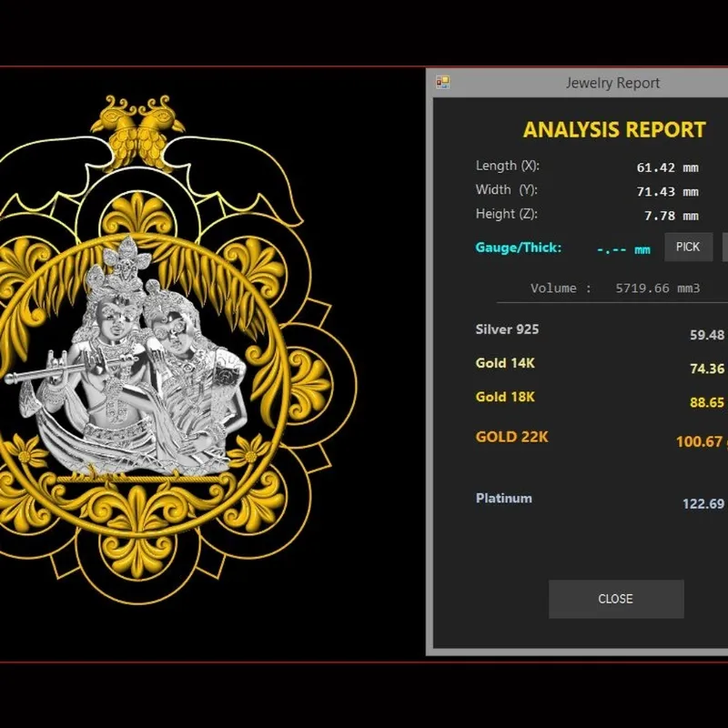The height and width of the screenshot is (728, 728).
Task: Select the twin peacock bail atop pendant
Action: tap(138, 132)
